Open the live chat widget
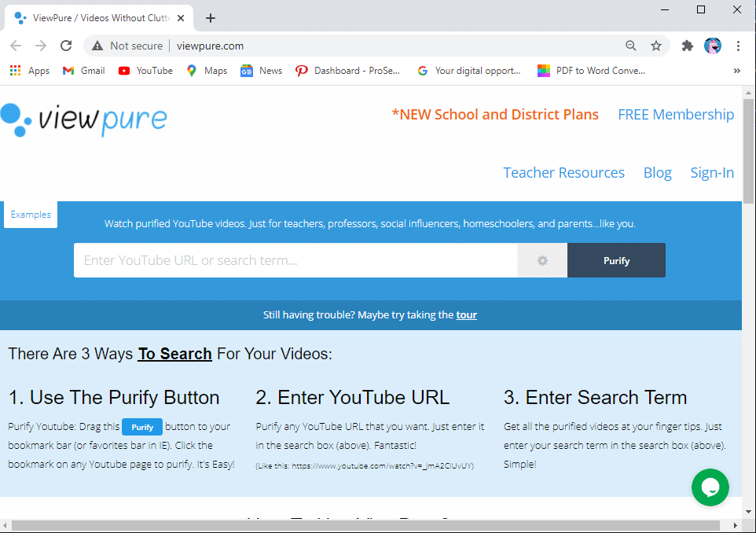This screenshot has height=533, width=756. point(710,487)
